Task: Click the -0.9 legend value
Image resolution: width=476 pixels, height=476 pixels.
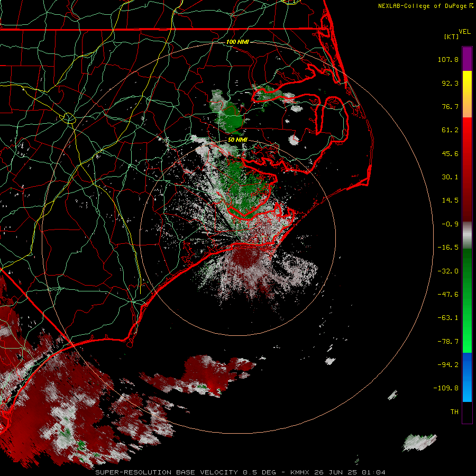Action: pos(450,224)
